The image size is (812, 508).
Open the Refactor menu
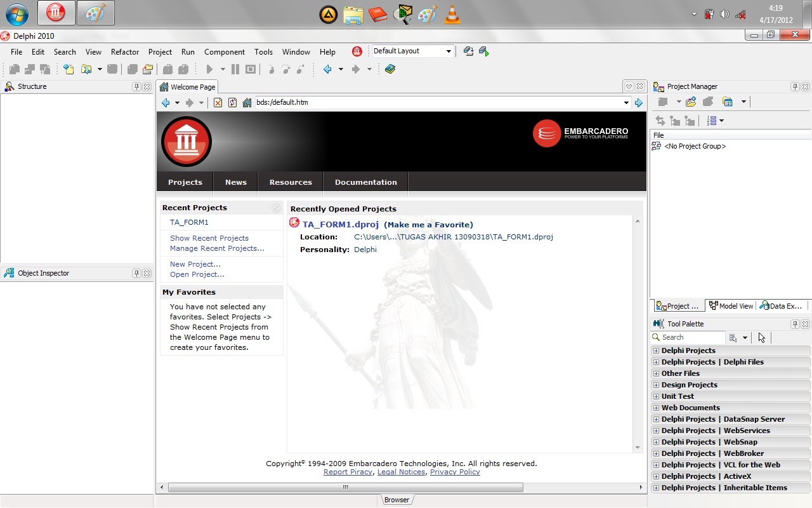[x=125, y=52]
